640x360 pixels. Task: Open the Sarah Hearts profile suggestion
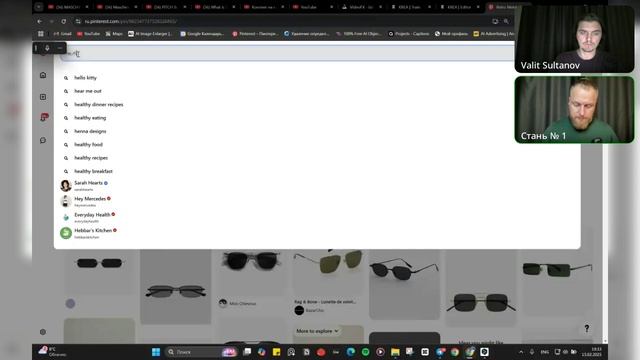click(x=84, y=185)
